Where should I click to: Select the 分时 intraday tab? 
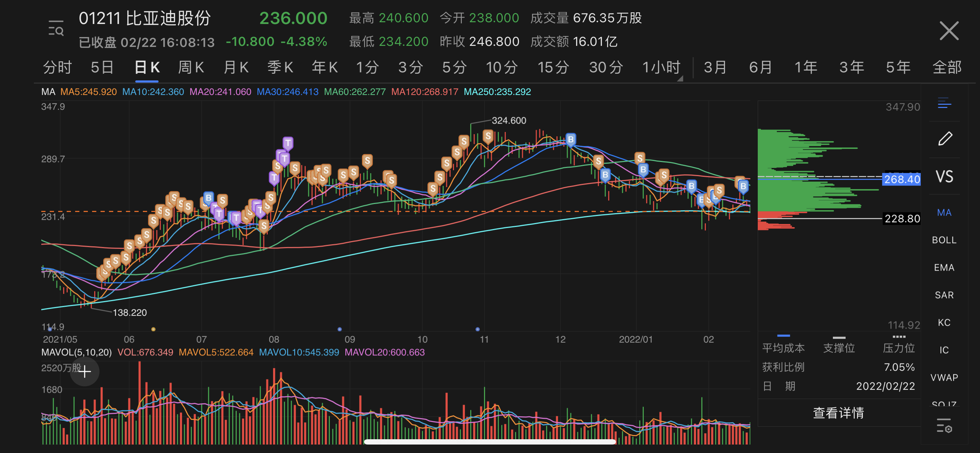point(57,68)
